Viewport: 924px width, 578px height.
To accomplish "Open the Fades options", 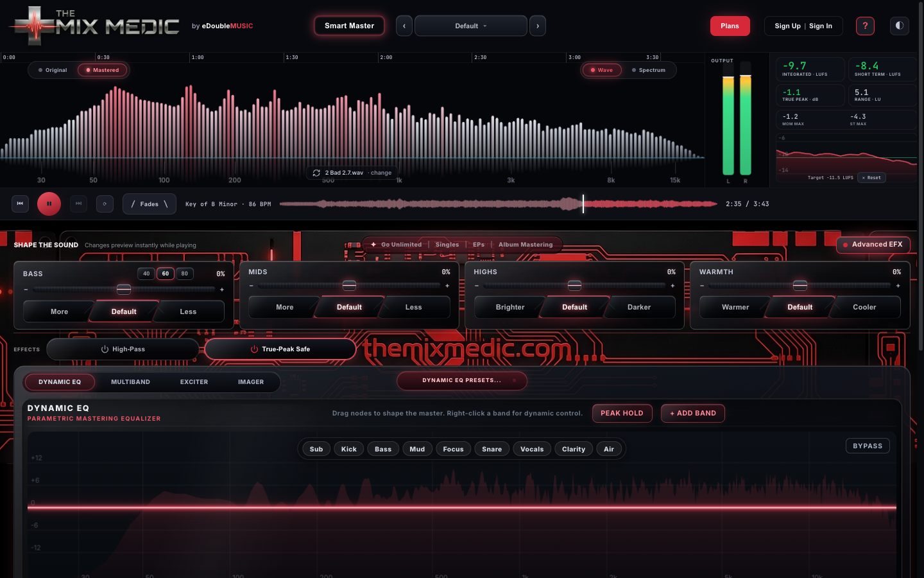I will 150,204.
